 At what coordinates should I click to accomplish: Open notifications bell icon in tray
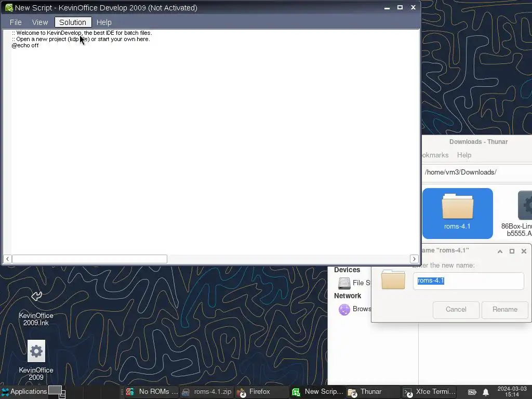[486, 392]
